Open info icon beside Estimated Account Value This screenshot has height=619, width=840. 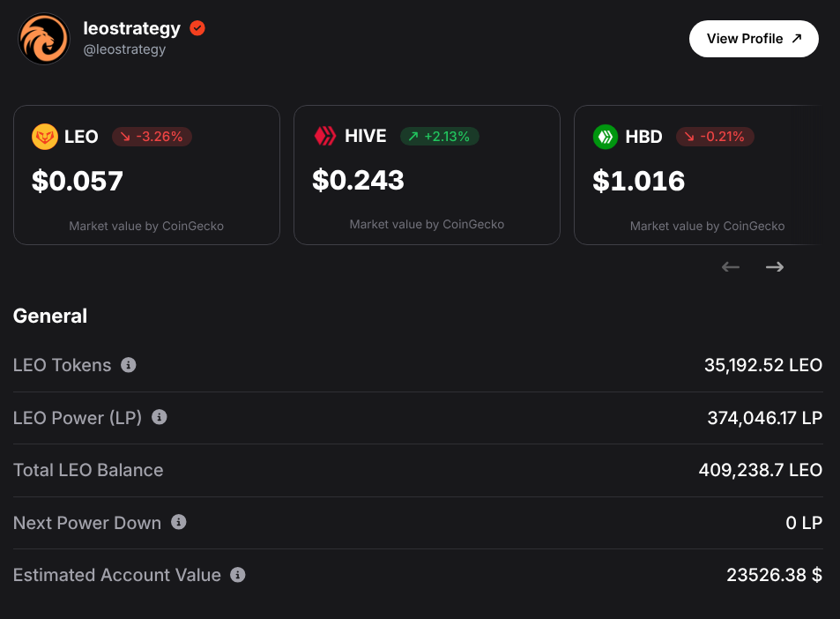[x=238, y=575]
